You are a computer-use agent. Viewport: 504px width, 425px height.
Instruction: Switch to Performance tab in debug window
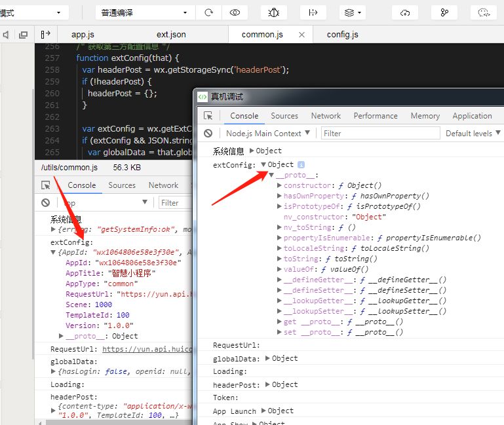[376, 116]
